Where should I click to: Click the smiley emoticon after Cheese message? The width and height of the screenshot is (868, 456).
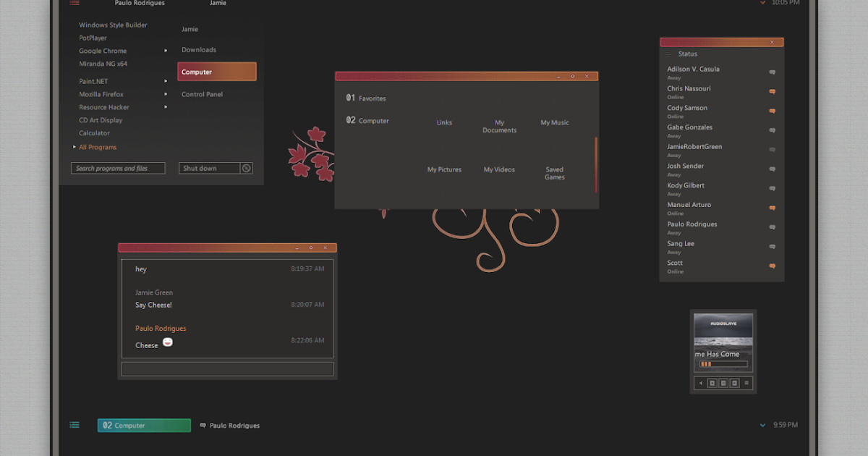[167, 342]
